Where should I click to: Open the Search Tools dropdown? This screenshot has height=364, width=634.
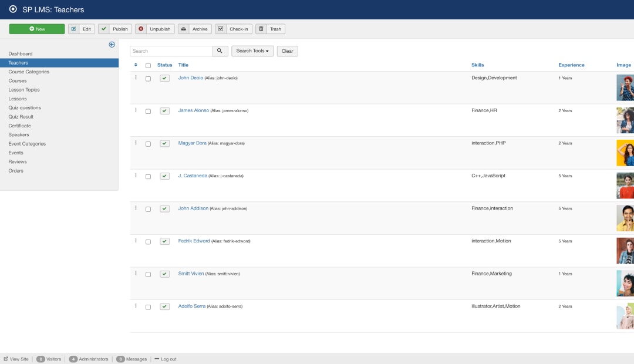coord(252,51)
